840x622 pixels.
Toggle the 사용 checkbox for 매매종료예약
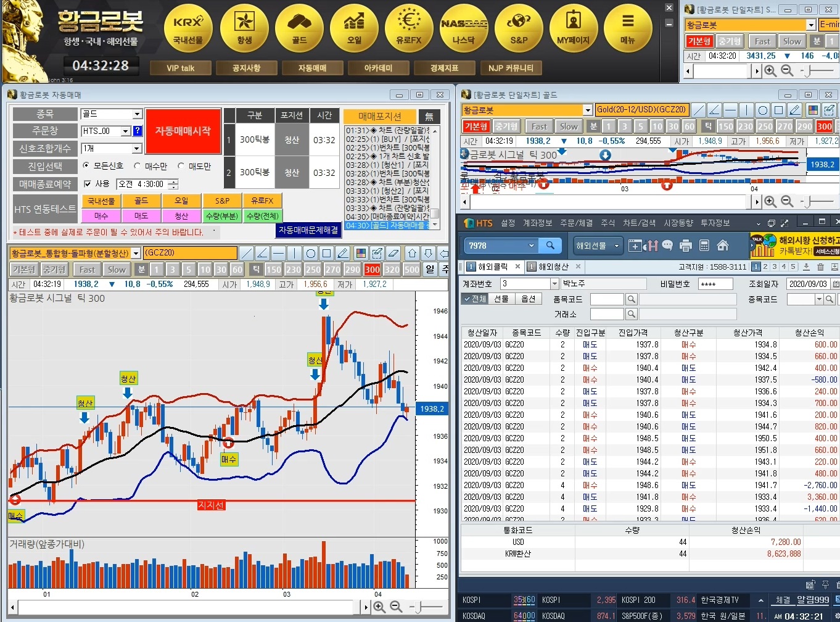[x=88, y=184]
